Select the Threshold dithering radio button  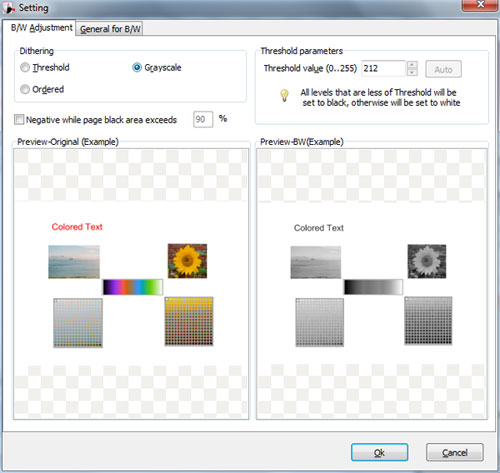point(25,68)
